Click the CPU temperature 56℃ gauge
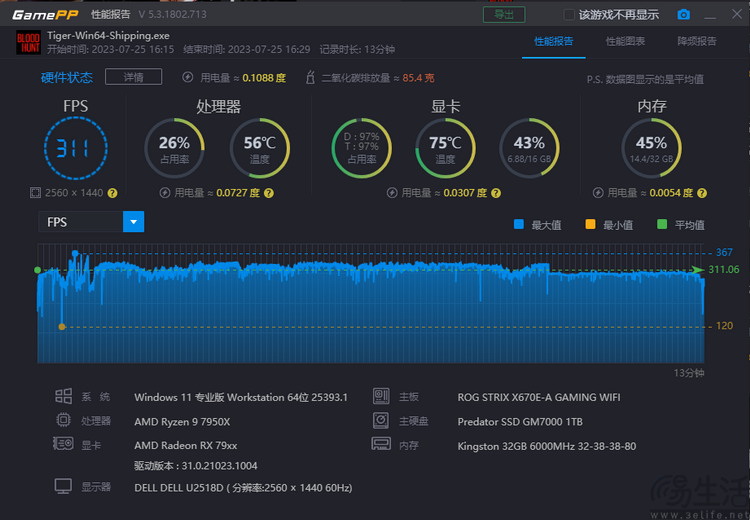This screenshot has width=750, height=520. (x=260, y=148)
